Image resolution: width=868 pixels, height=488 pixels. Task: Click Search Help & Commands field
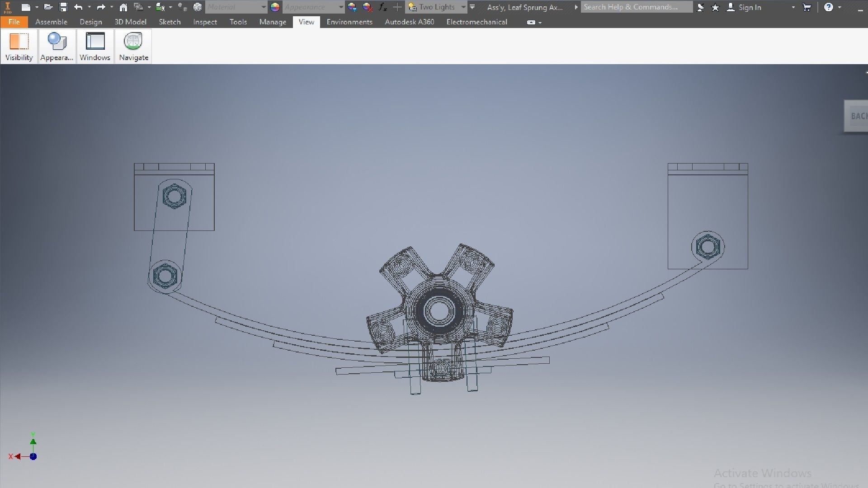(x=637, y=7)
